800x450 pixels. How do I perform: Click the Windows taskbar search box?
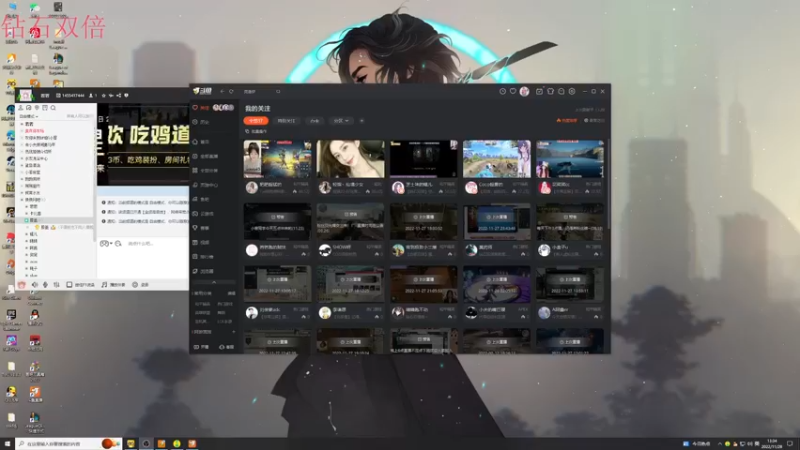point(69,444)
